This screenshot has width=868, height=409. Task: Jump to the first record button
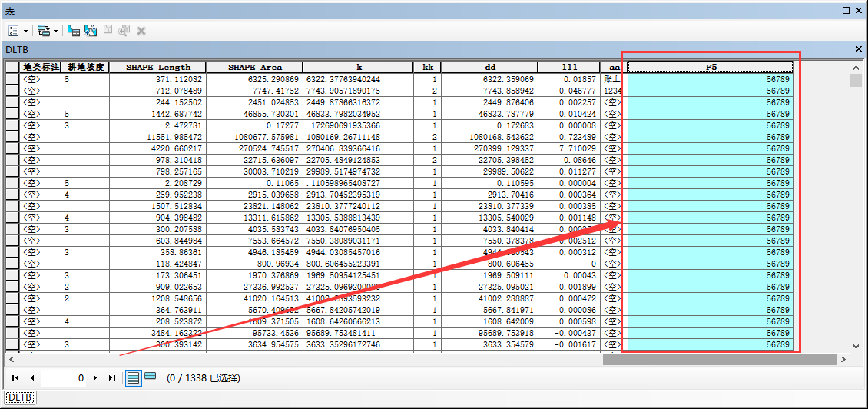point(15,378)
